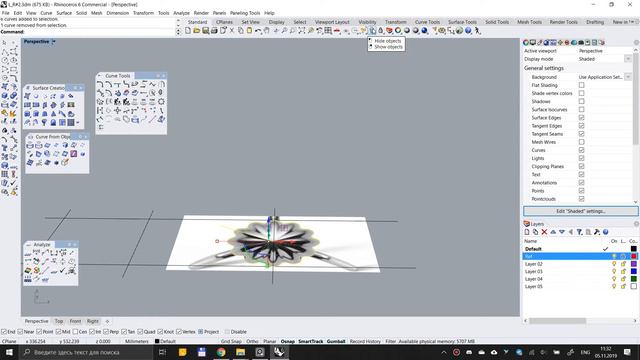
Task: Click the black color swatch of Default layer
Action: tap(633, 249)
